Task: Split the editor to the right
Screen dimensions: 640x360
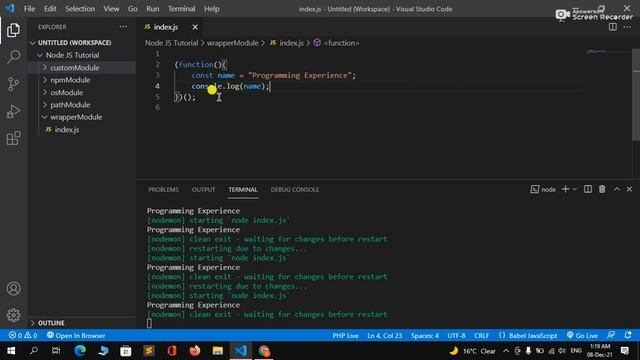Action: (613, 27)
